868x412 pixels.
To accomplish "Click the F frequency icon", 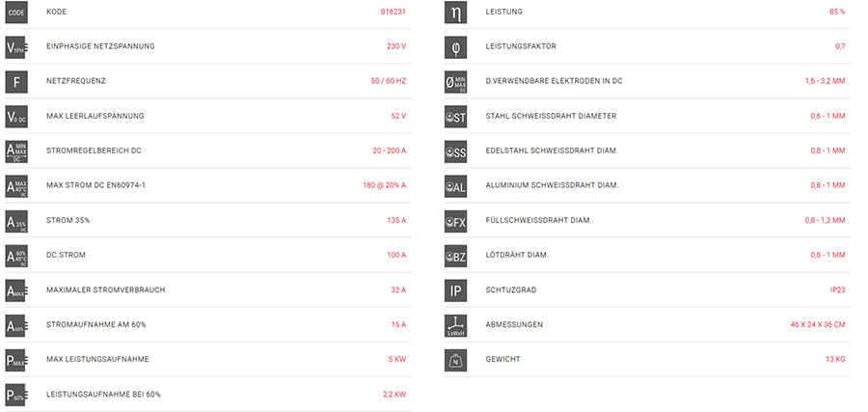I will [x=16, y=82].
